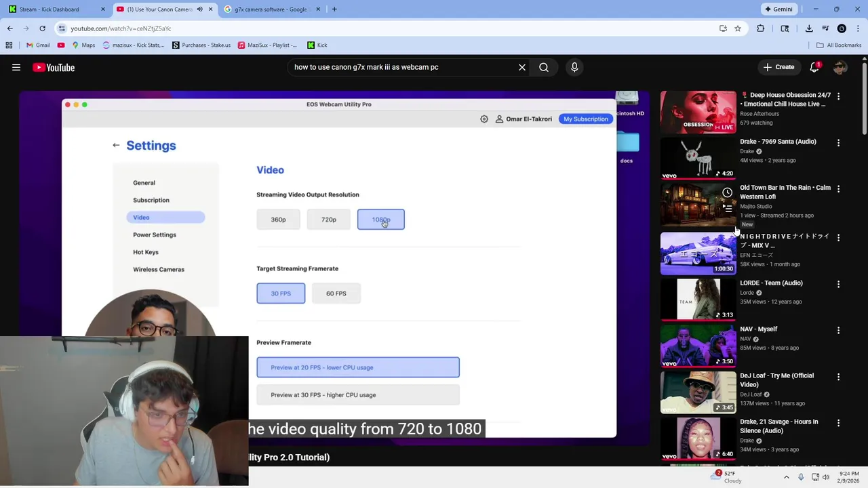This screenshot has height=488, width=868.
Task: Open All Bookmarks folder
Action: [839, 45]
